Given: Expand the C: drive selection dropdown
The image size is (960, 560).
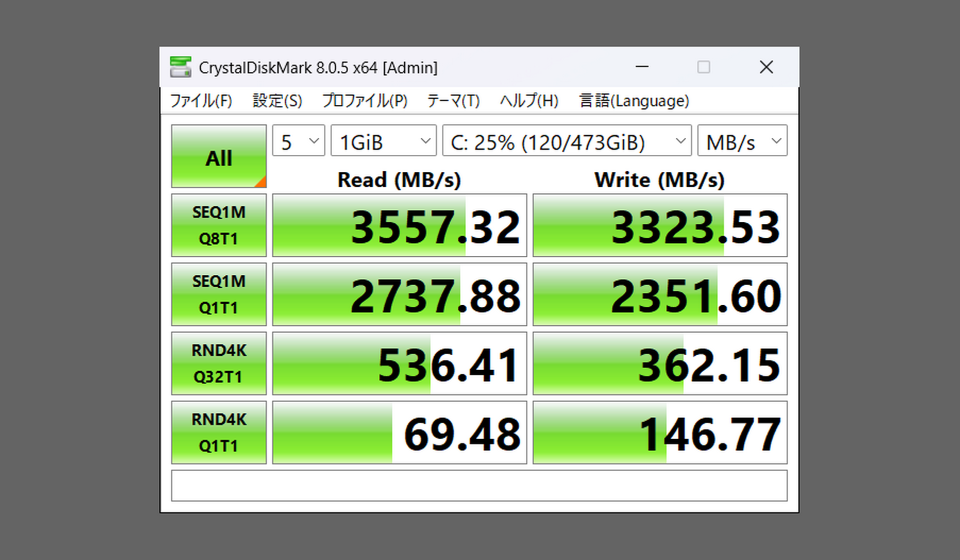Looking at the screenshot, I should pyautogui.click(x=566, y=141).
